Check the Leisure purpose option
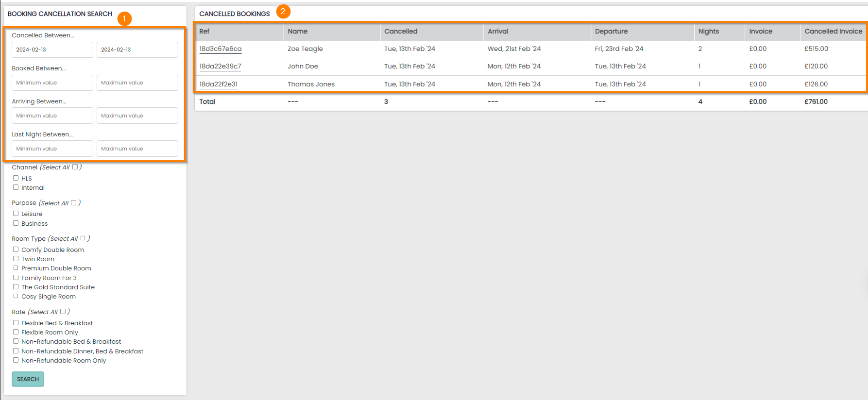The image size is (868, 400). [x=16, y=214]
